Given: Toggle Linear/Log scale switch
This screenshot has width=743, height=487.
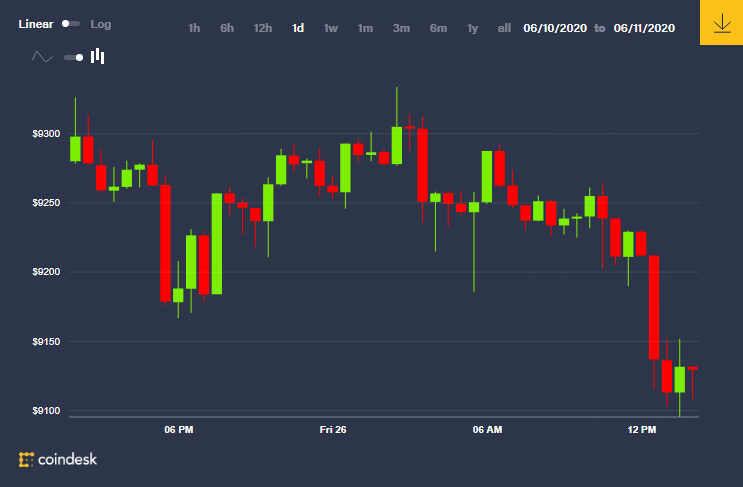Looking at the screenshot, I should point(71,24).
